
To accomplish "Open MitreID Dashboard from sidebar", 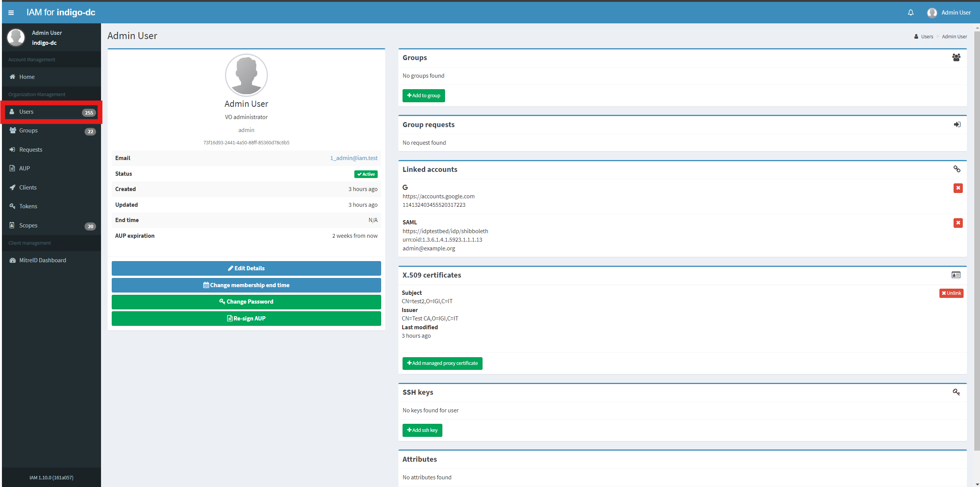I will coord(42,260).
